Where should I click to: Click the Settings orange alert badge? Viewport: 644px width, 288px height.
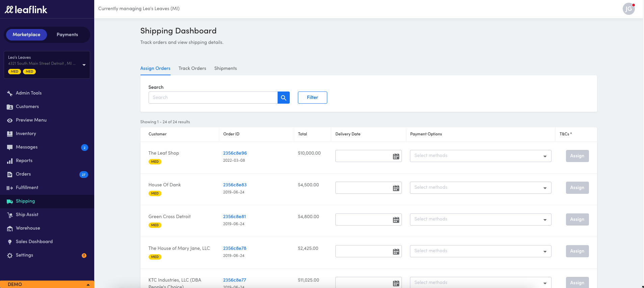coord(84,256)
